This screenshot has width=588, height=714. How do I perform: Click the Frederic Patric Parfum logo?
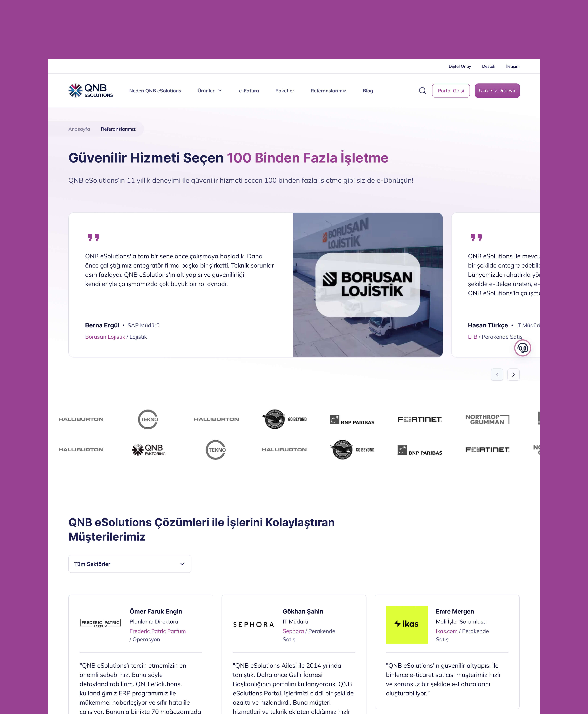tap(100, 623)
